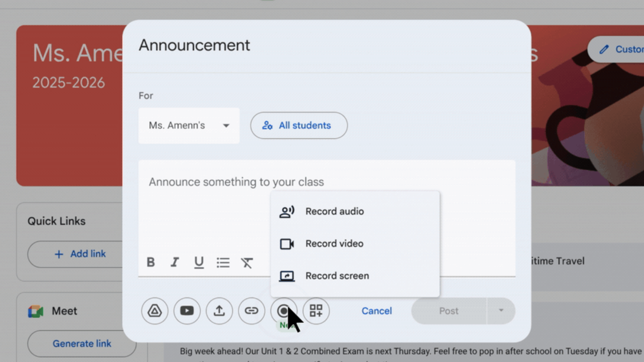Toggle bulleted list formatting
Viewport: 644px width, 362px height.
[x=223, y=262]
